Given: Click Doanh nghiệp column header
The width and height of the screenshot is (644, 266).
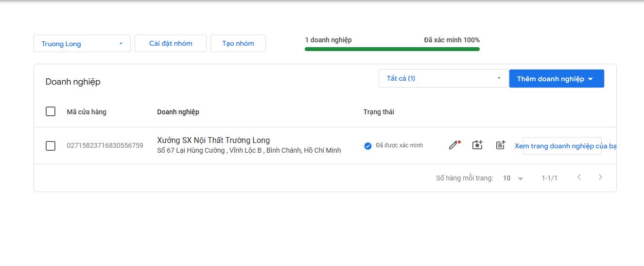Looking at the screenshot, I should point(178,112).
